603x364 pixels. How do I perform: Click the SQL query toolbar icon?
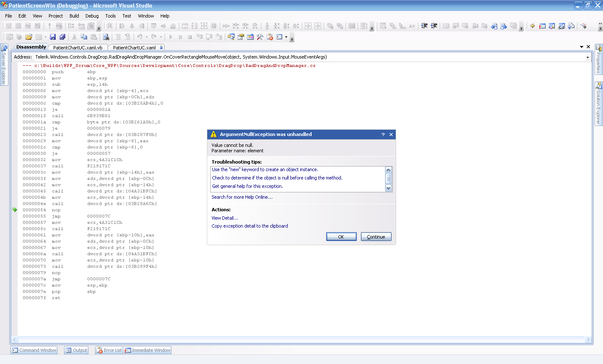click(28, 26)
